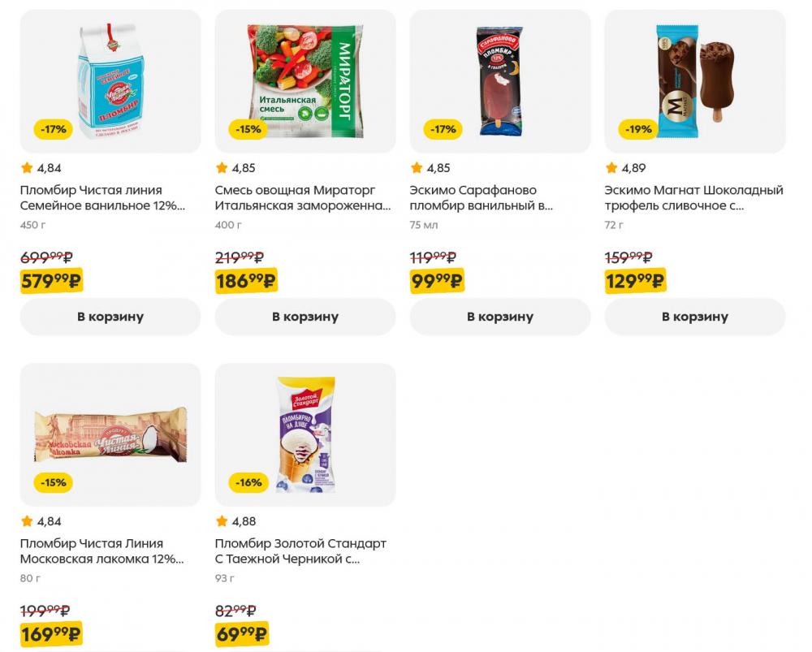812x652 pixels.
Task: Open Пломбир Чистая Линия Московская лакомка link
Action: click(101, 551)
